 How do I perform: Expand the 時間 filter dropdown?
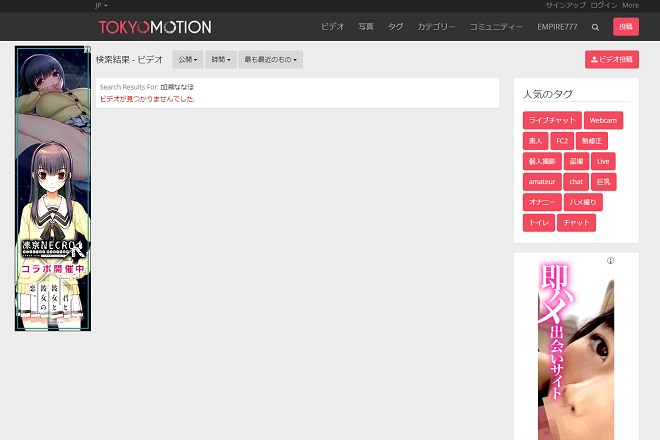(x=221, y=60)
